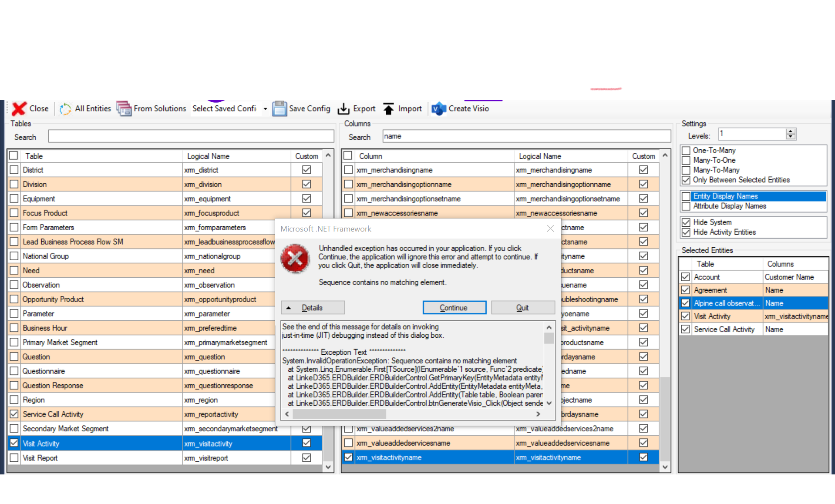Select the Lead Business Process Flow SM row
The image size is (835, 504).
tap(141, 242)
